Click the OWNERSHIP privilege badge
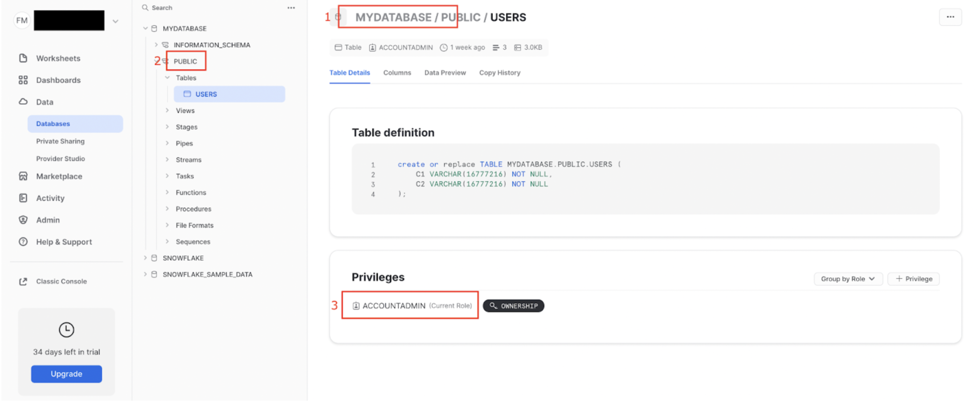Viewport: 980px width, 403px height. (x=514, y=306)
